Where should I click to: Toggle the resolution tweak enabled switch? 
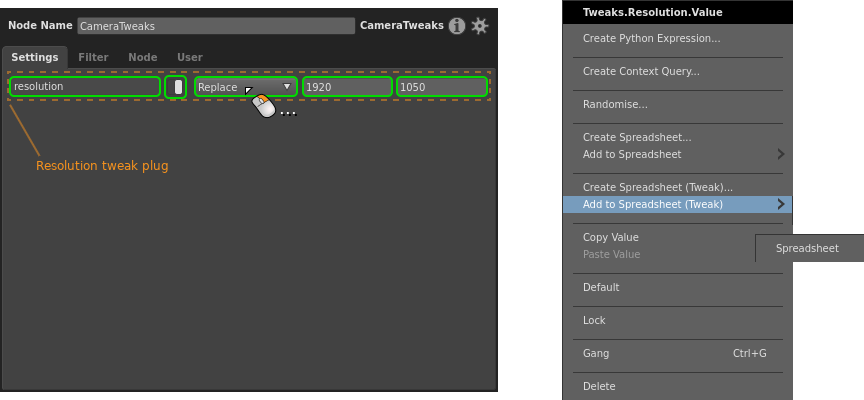pyautogui.click(x=176, y=87)
